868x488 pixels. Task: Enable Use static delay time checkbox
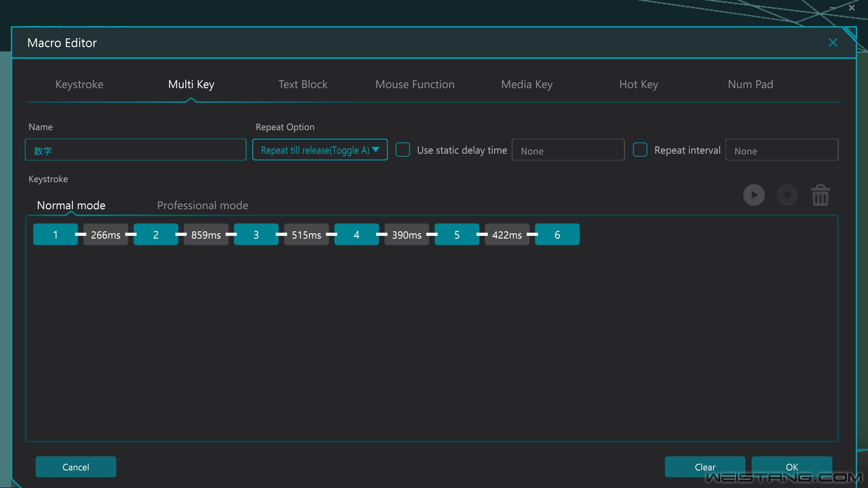click(x=403, y=150)
